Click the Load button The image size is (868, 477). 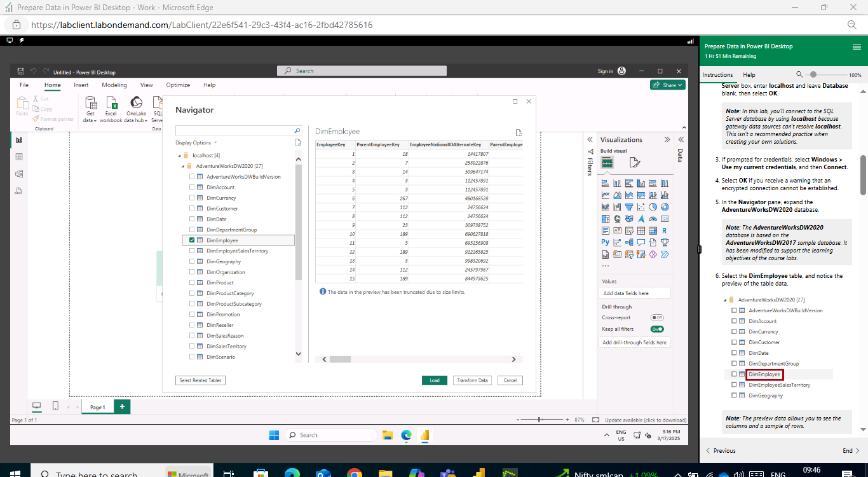point(435,380)
